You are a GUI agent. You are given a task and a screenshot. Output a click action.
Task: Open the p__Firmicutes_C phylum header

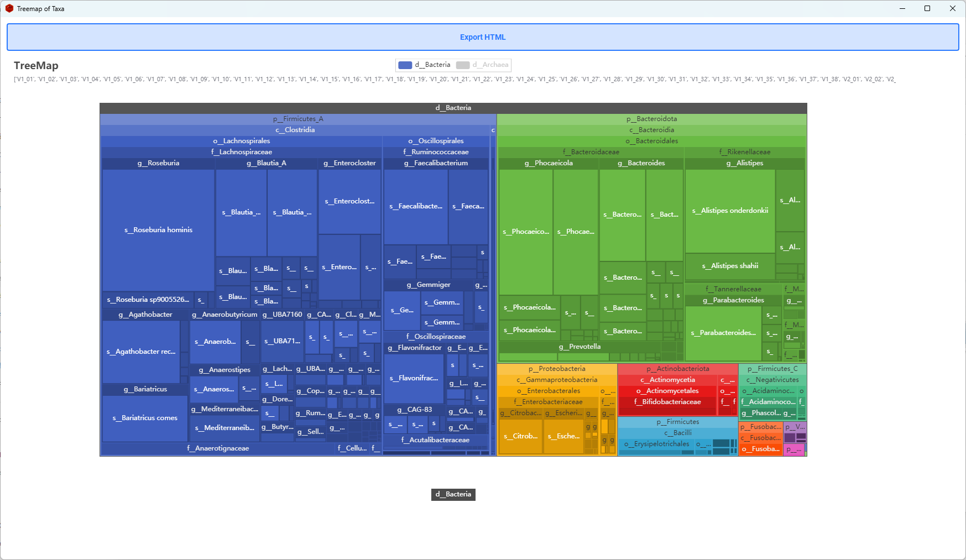772,369
